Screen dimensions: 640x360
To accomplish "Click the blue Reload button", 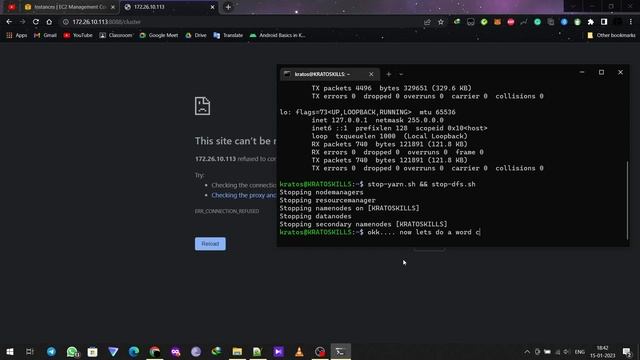I will [210, 244].
